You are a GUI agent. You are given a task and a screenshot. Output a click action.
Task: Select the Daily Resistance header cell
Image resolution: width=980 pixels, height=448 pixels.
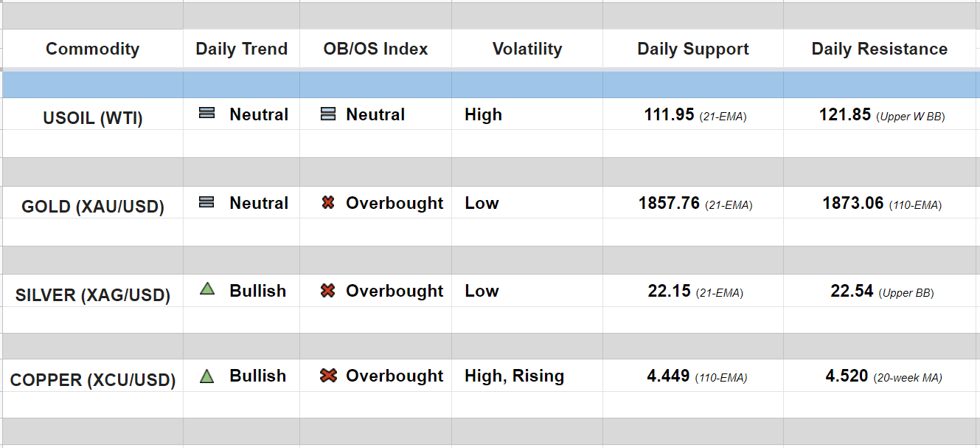coord(879,49)
